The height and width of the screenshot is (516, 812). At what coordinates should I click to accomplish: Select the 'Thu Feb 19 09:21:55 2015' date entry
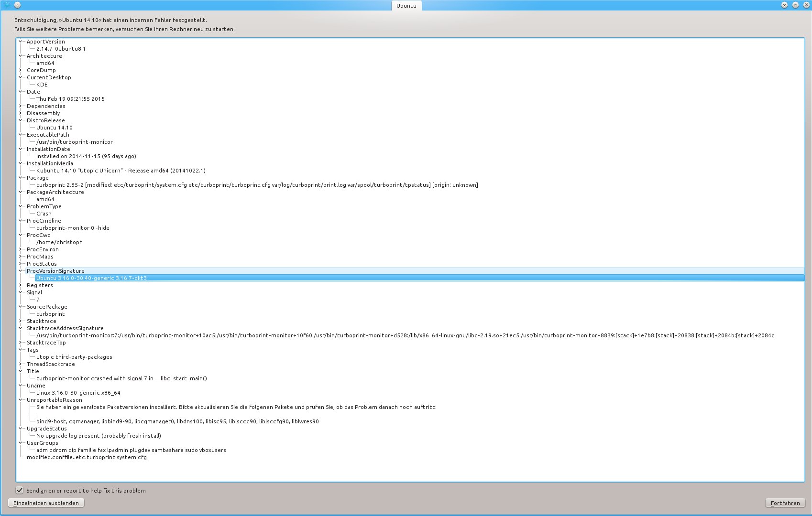click(70, 99)
